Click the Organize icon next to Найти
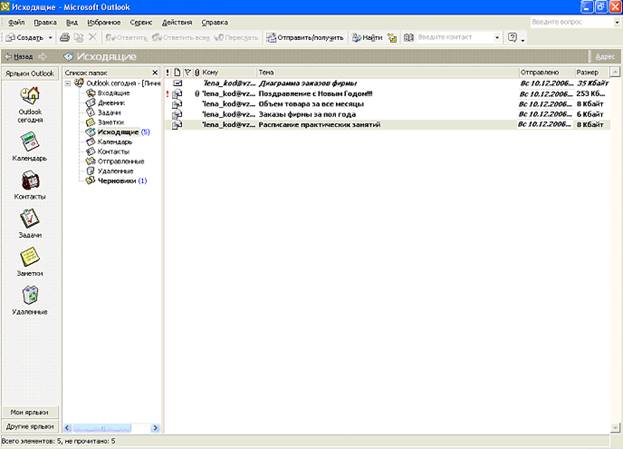This screenshot has width=623, height=449. (392, 38)
